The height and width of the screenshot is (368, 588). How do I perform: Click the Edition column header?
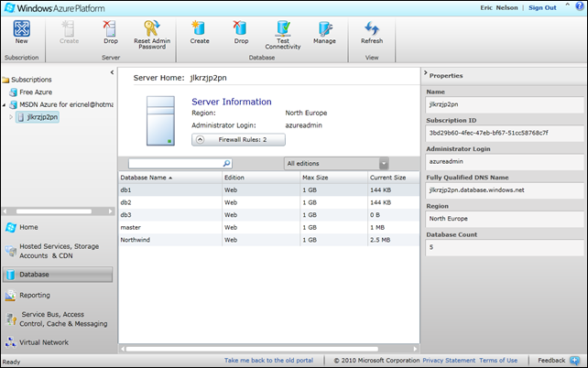(261, 178)
